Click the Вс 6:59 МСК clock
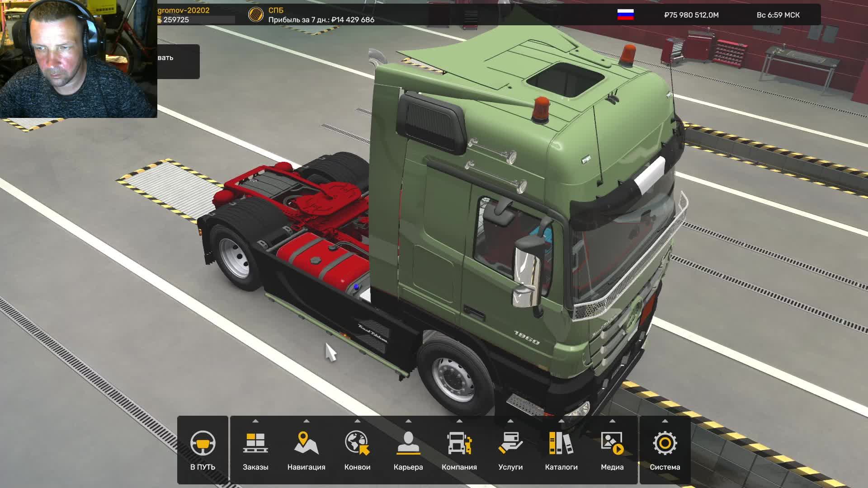The image size is (868, 488). pos(778,15)
